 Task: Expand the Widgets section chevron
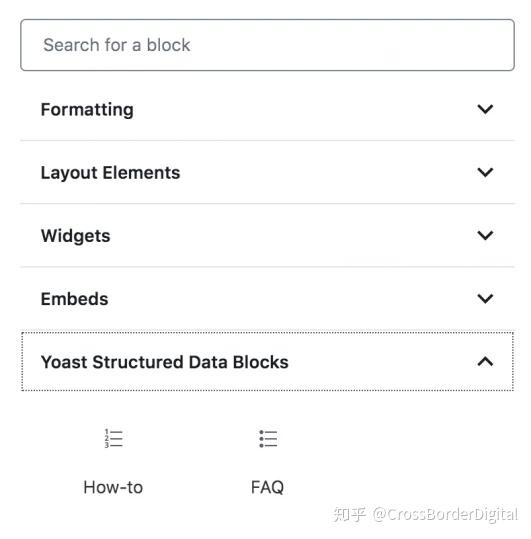[485, 235]
